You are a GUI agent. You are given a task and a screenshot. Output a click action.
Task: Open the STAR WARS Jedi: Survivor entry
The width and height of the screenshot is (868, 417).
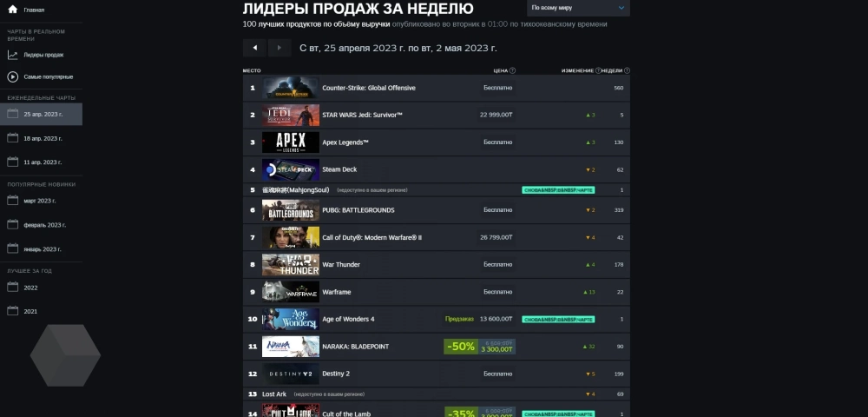[437, 116]
